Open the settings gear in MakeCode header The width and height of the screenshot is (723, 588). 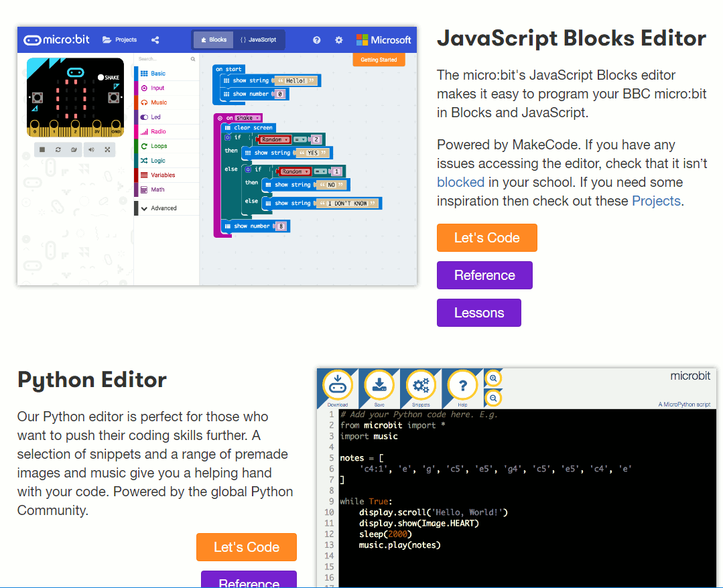[339, 40]
